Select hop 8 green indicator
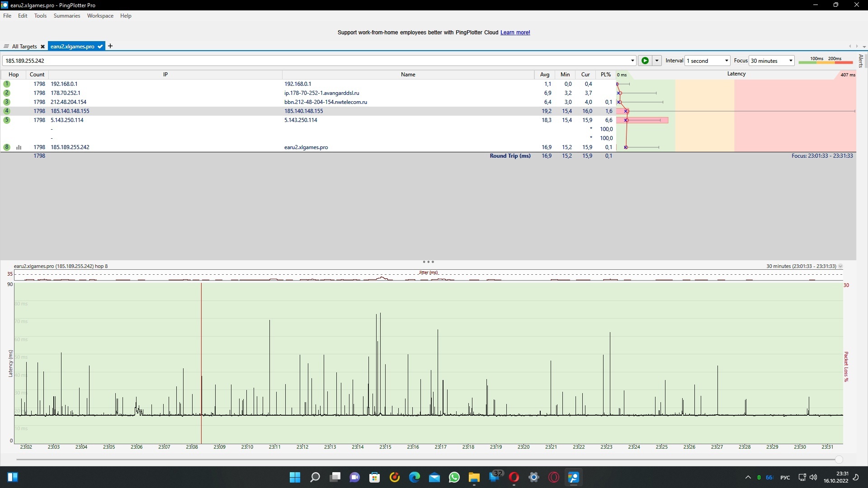 click(7, 147)
